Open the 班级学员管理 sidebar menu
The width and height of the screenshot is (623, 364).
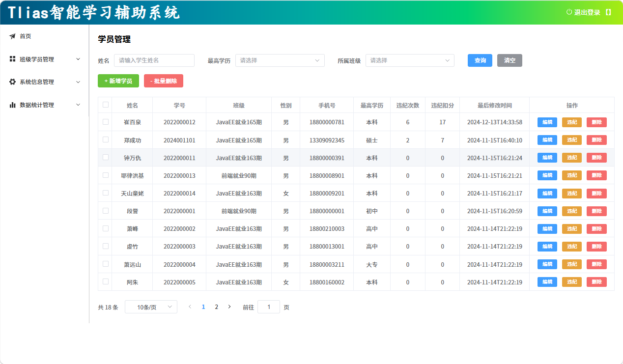tap(44, 59)
